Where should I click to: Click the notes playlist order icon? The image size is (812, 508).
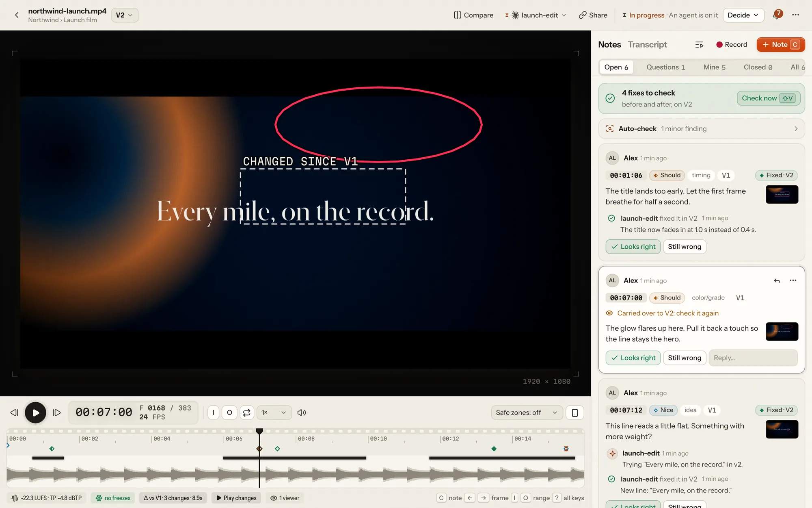point(699,45)
